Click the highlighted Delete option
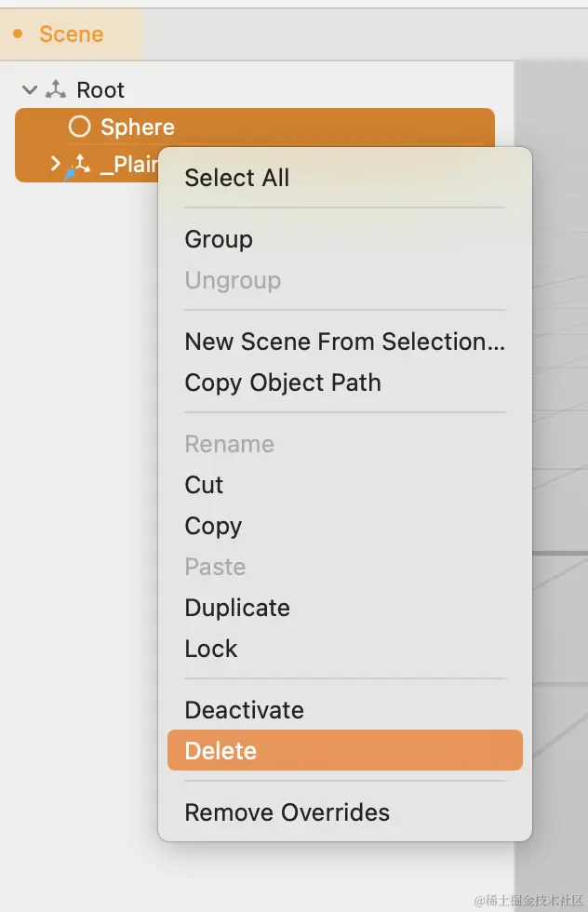Image resolution: width=588 pixels, height=912 pixels. pos(345,750)
